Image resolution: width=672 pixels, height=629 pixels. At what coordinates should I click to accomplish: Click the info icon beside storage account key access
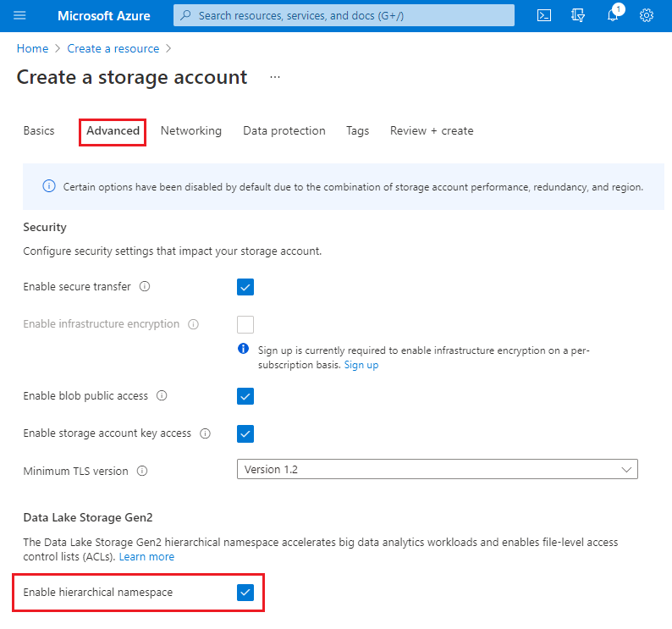(206, 433)
